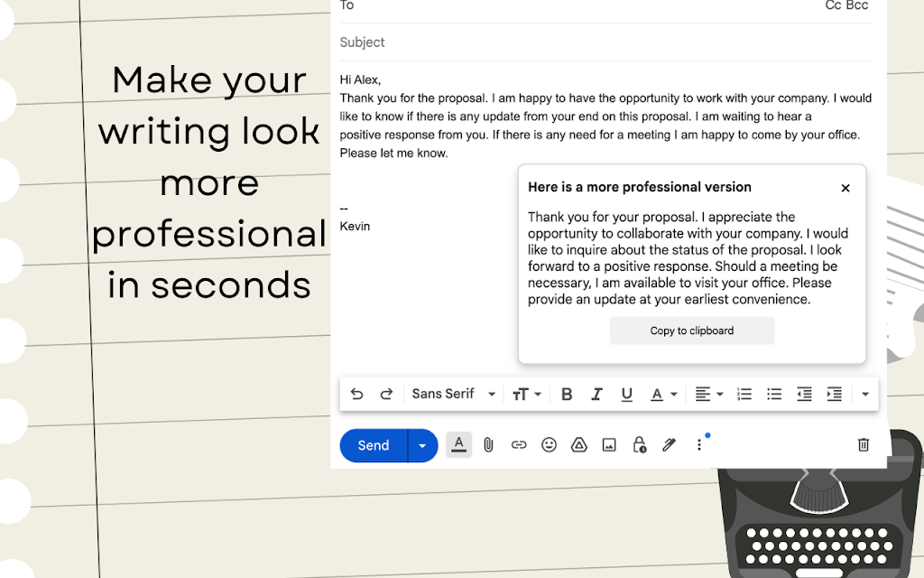Redo the last undone edit
This screenshot has height=578, width=924.
pos(386,394)
